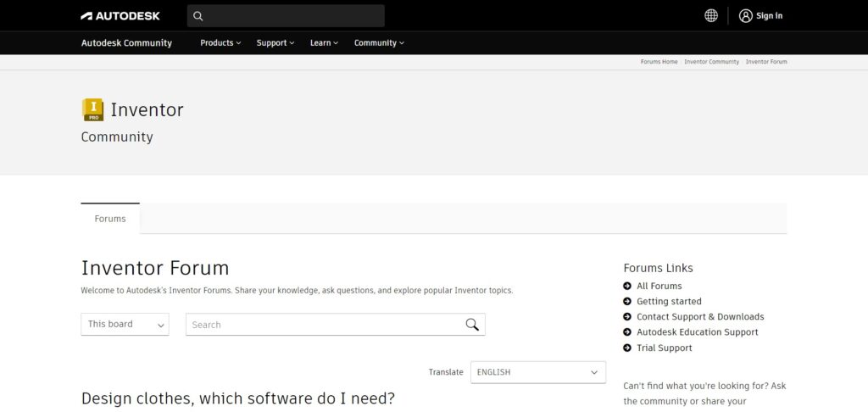
Task: Expand the Support menu
Action: pyautogui.click(x=275, y=42)
